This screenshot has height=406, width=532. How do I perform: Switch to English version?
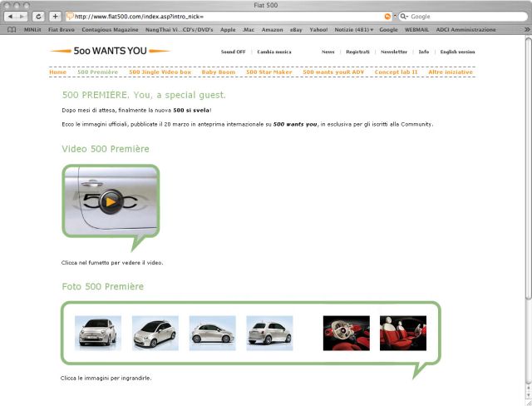[x=457, y=52]
